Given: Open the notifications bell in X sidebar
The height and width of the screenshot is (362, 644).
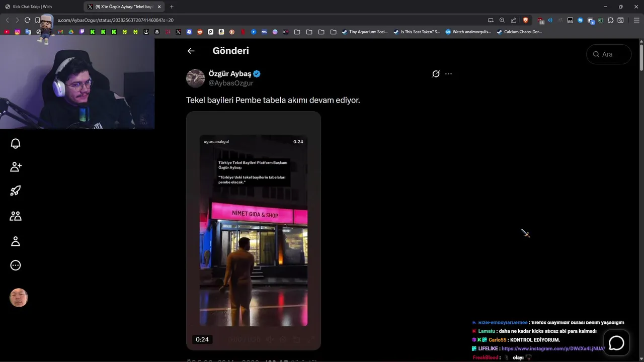Looking at the screenshot, I should point(16,144).
